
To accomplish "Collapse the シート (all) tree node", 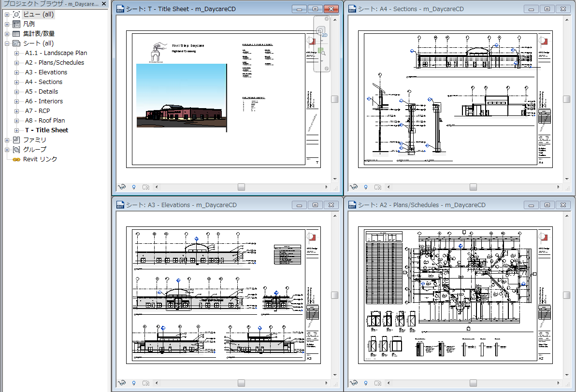I will (7, 43).
